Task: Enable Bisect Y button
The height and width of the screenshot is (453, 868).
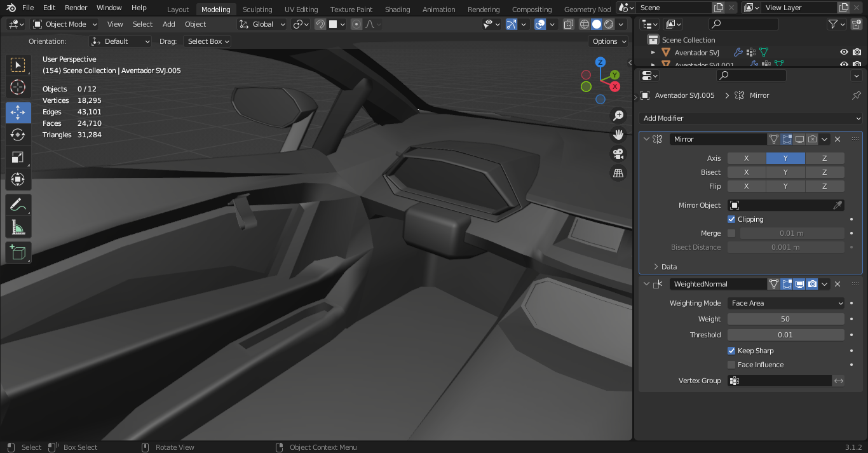Action: click(x=785, y=172)
